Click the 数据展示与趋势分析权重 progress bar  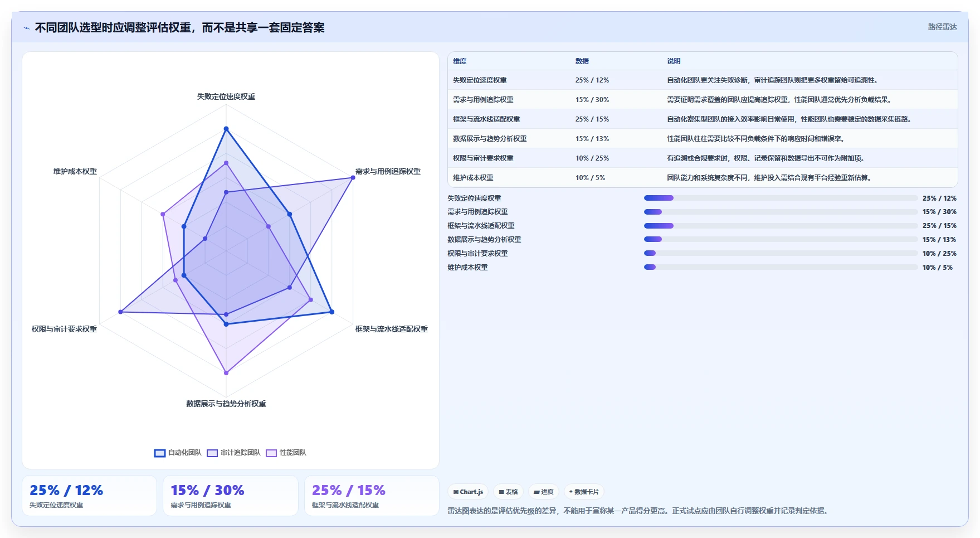(x=781, y=239)
